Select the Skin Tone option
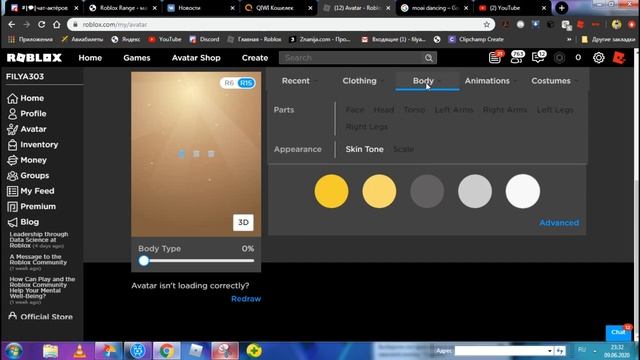The width and height of the screenshot is (640, 360). (x=364, y=149)
